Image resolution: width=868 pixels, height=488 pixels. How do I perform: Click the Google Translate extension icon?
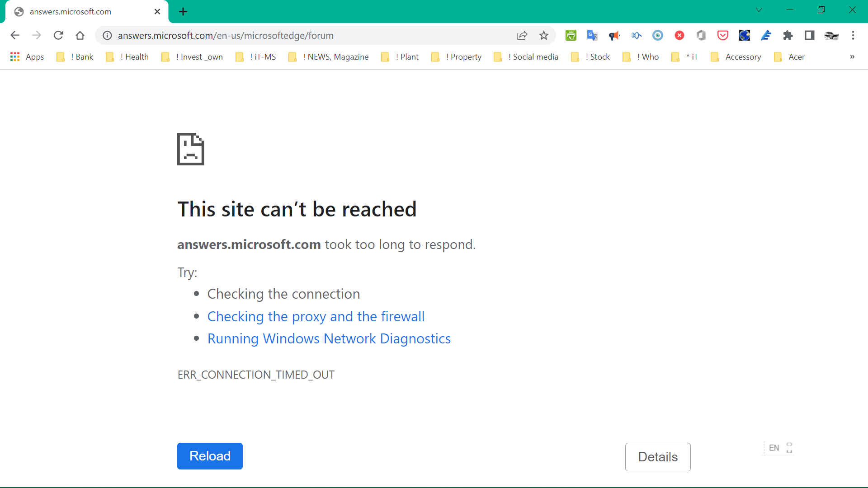click(592, 35)
